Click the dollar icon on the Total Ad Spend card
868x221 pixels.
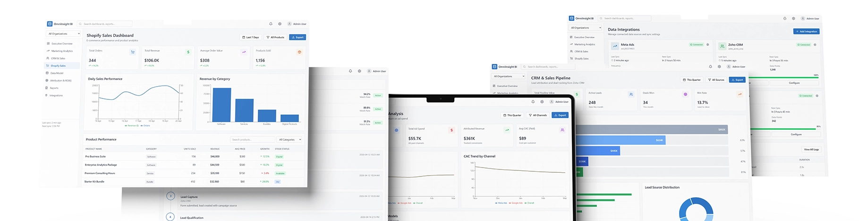pos(451,130)
